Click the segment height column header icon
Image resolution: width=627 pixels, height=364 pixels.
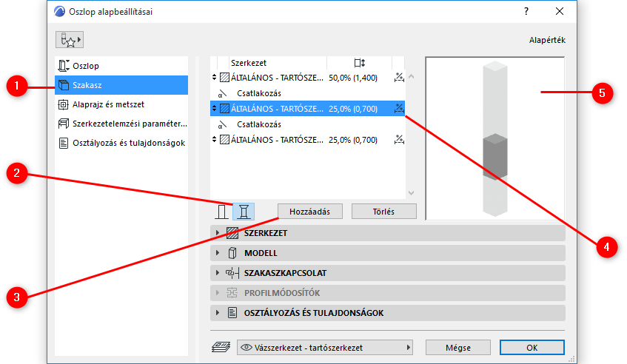(360, 64)
